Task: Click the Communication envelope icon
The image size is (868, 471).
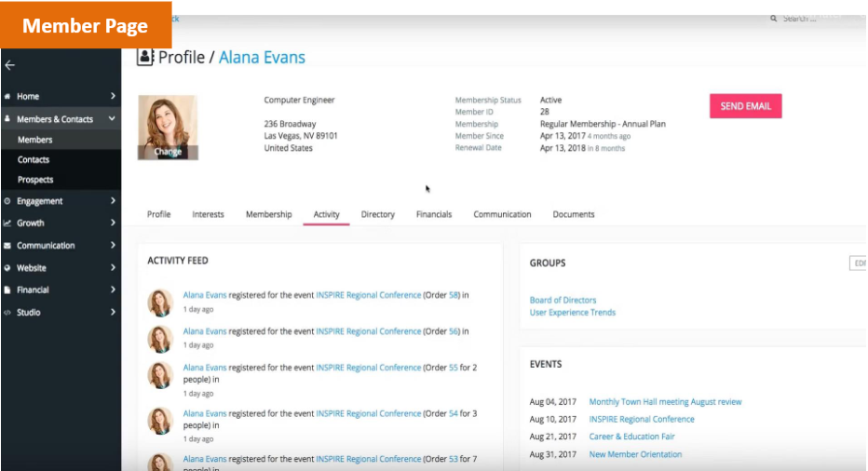Action: [x=7, y=245]
